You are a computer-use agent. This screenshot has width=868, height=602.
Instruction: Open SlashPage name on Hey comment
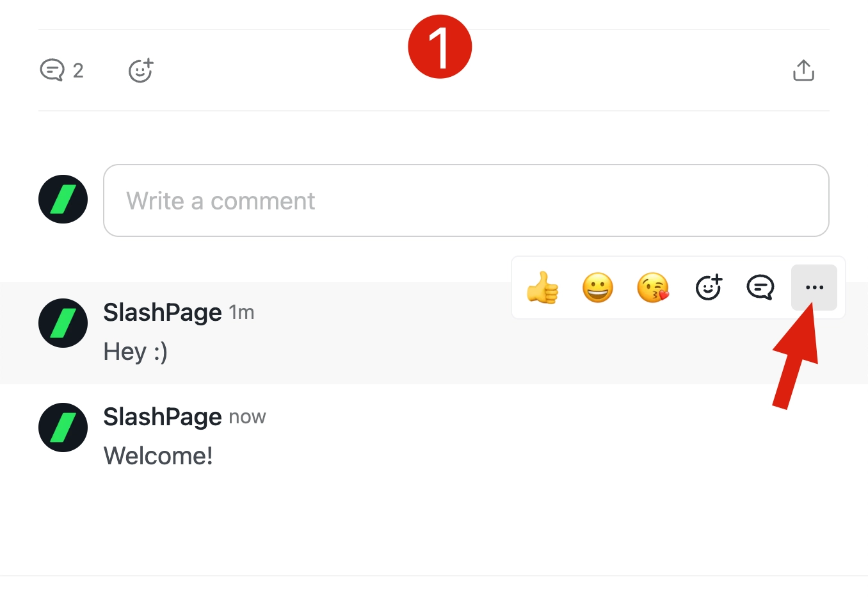(x=163, y=313)
